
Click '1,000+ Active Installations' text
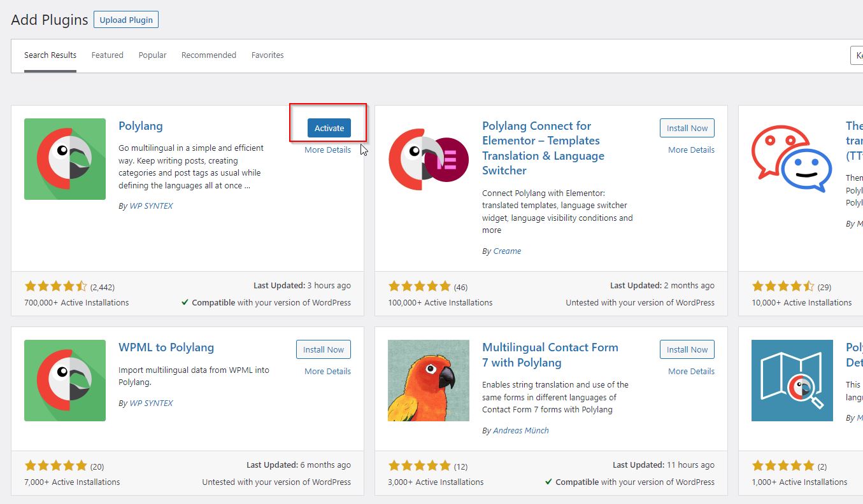coord(799,482)
